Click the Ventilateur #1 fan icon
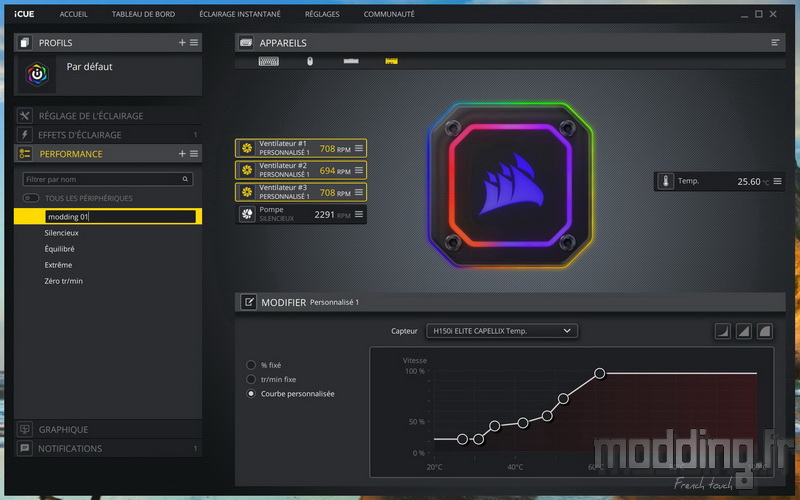Image resolution: width=800 pixels, height=500 pixels. pyautogui.click(x=247, y=148)
